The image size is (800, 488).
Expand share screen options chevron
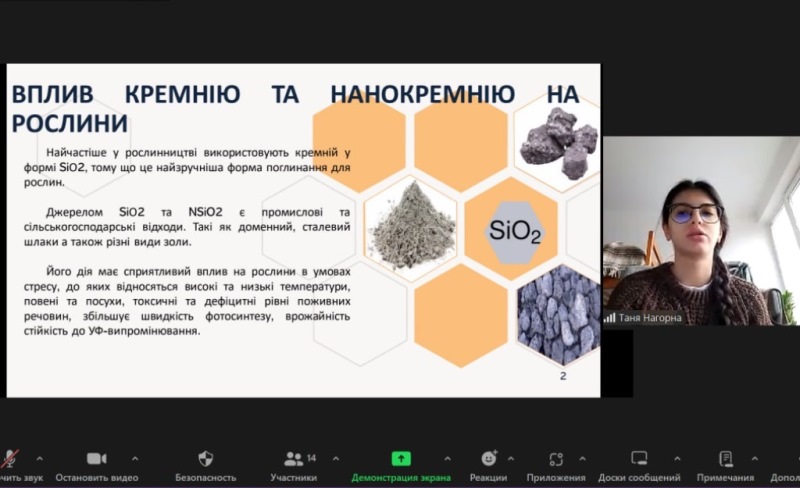pos(447,459)
